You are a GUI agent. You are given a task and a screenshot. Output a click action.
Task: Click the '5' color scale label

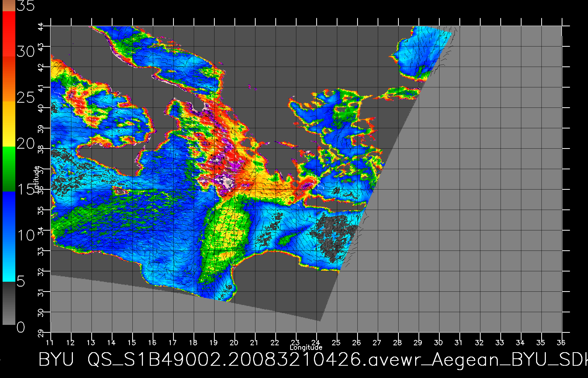pos(21,281)
